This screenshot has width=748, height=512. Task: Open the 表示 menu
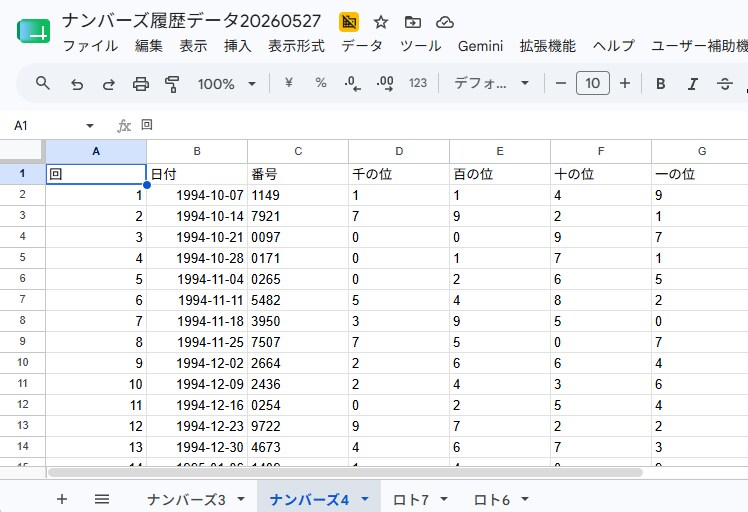tap(193, 46)
